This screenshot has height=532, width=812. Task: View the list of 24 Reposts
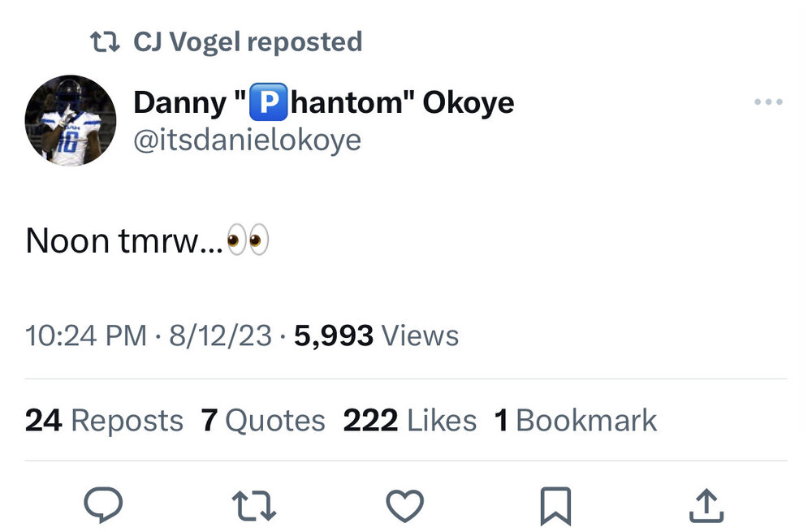click(104, 420)
